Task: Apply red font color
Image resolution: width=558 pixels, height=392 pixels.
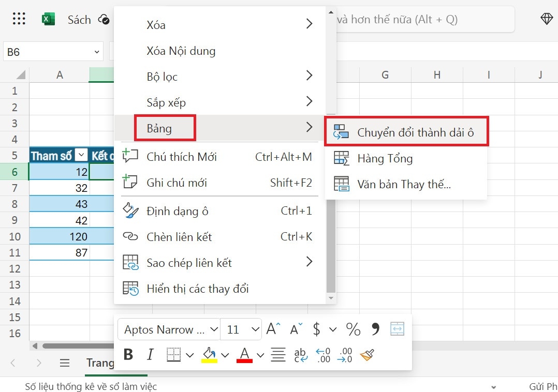Action: click(x=244, y=355)
